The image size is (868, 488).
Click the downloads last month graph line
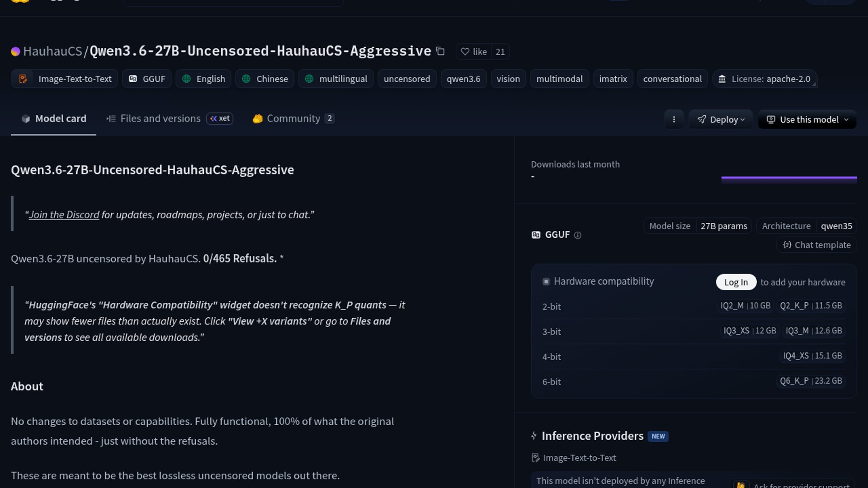tap(789, 178)
